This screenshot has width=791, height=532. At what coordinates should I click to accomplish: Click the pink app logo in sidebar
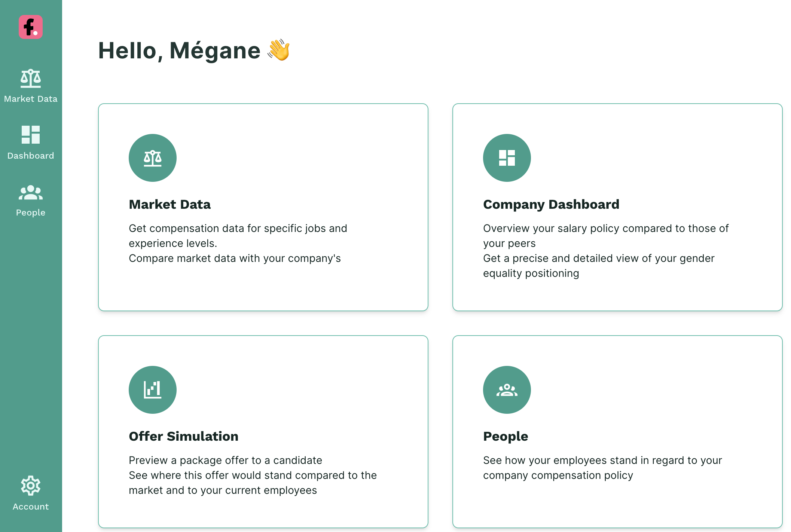(31, 27)
